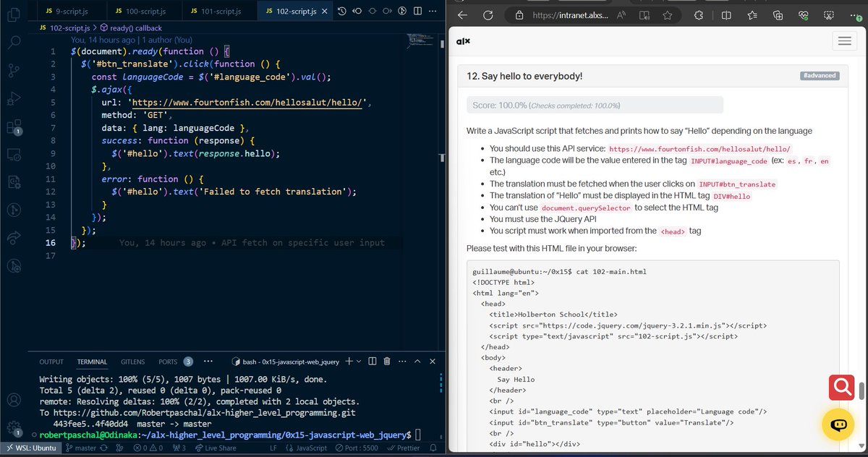This screenshot has width=868, height=457.
Task: Change the LF end of line sequence
Action: pyautogui.click(x=273, y=448)
